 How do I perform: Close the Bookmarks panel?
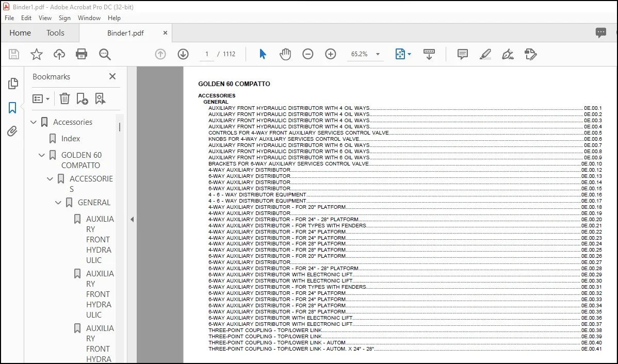(x=112, y=76)
